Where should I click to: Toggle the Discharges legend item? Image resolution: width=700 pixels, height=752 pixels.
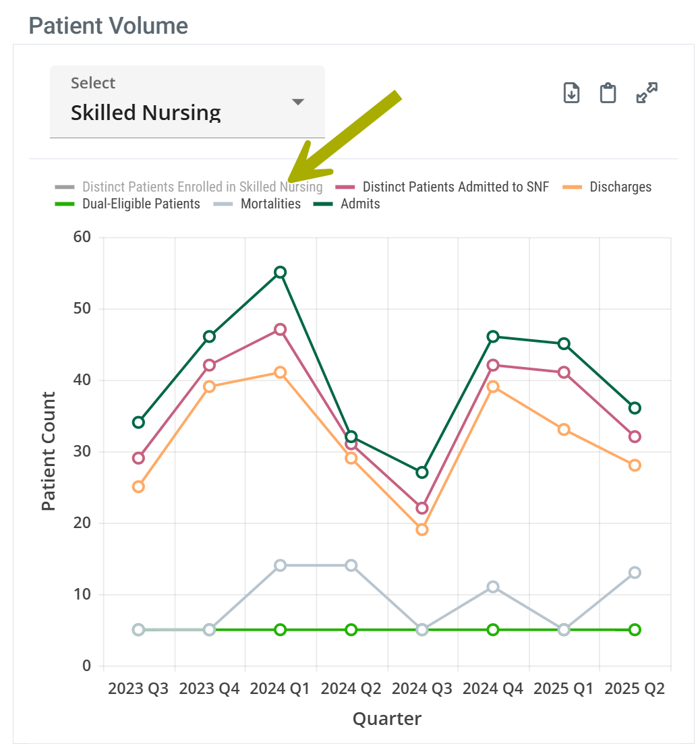click(x=620, y=187)
